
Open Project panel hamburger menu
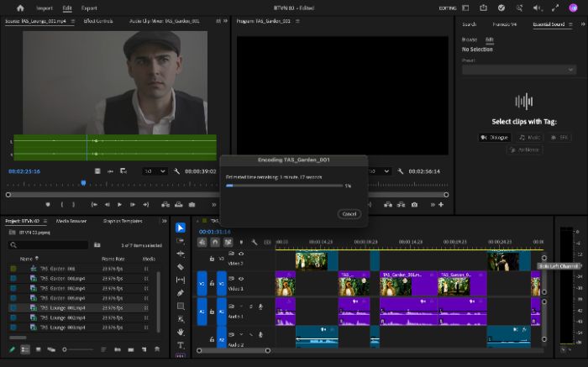pyautogui.click(x=45, y=221)
